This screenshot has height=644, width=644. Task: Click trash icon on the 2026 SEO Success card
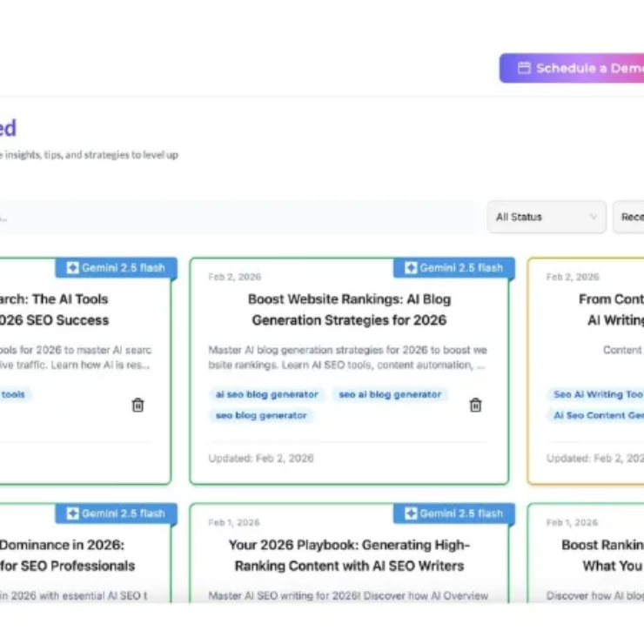(138, 405)
